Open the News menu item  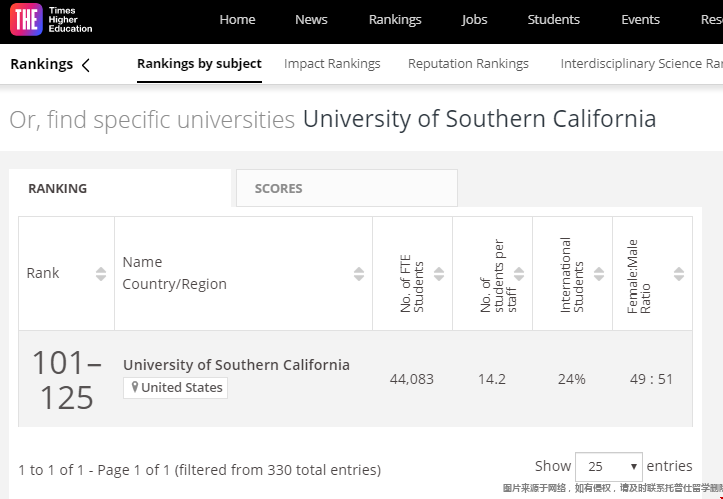tap(311, 20)
